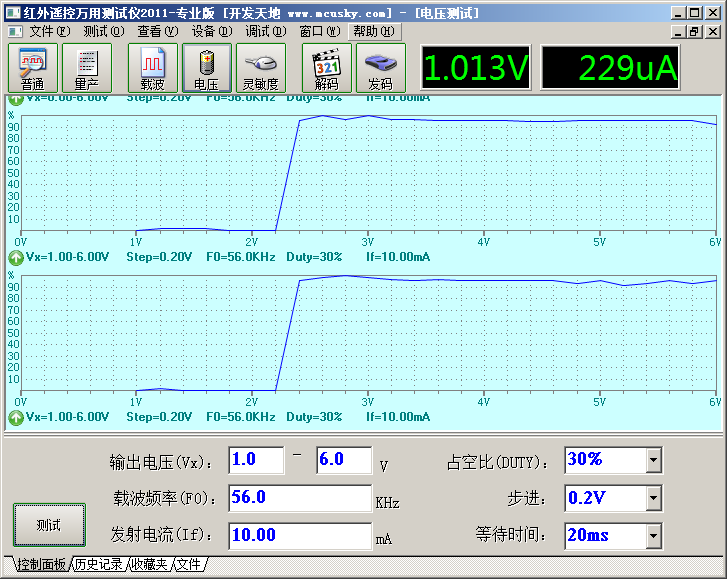Open the 设备(D) menu
Image resolution: width=727 pixels, height=579 pixels.
(x=211, y=31)
